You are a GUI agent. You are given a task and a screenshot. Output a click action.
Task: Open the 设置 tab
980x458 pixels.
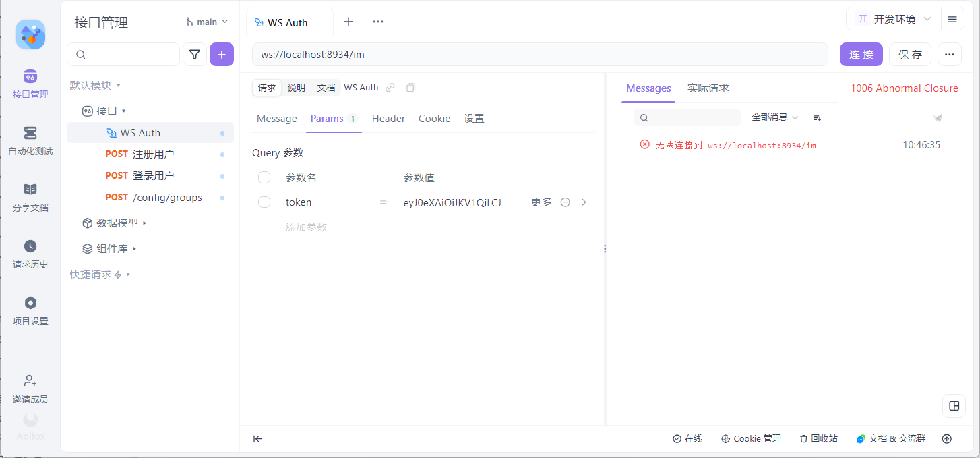[474, 119]
